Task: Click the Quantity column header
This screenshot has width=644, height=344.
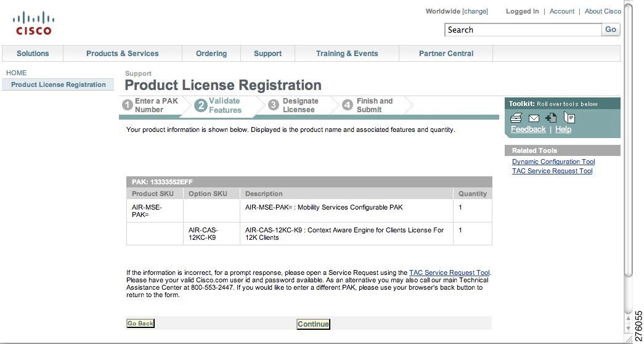Action: coord(472,194)
